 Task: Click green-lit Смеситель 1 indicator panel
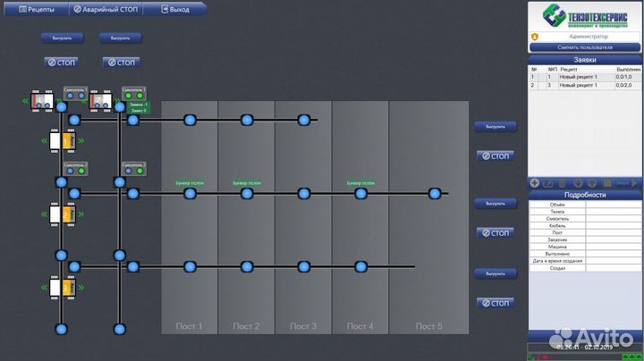point(133,94)
